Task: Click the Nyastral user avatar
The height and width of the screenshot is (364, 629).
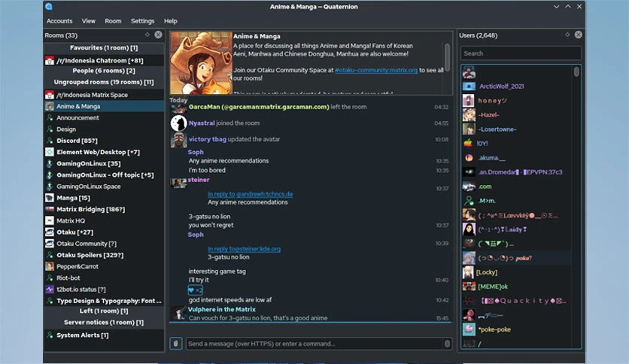Action: [178, 123]
